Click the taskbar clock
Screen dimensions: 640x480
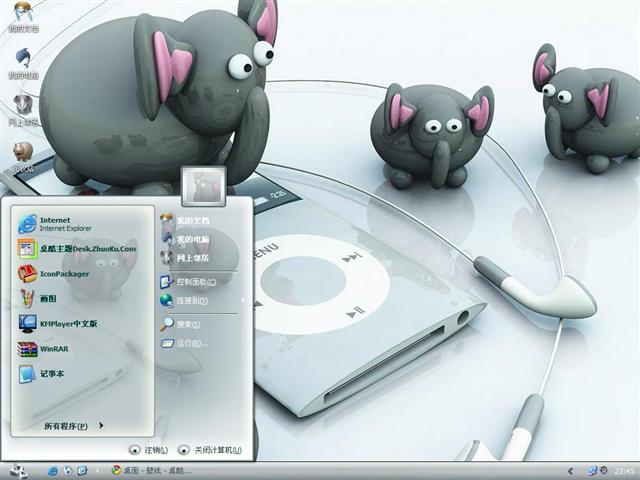click(x=623, y=471)
